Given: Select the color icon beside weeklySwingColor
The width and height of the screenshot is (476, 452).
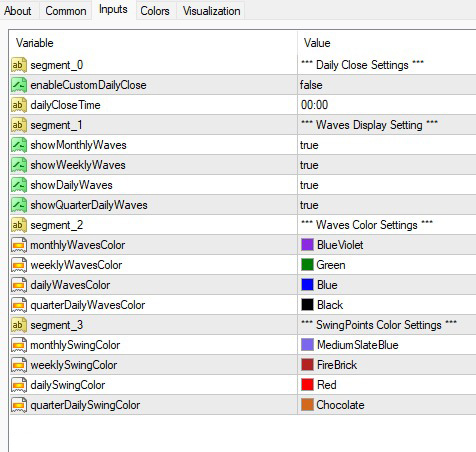Looking at the screenshot, I should [19, 365].
